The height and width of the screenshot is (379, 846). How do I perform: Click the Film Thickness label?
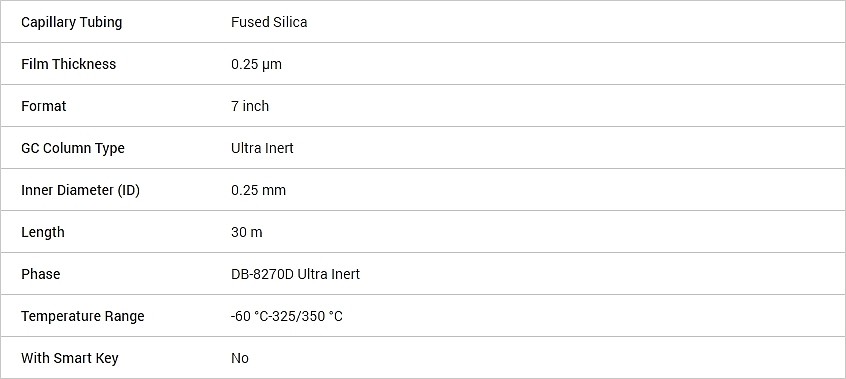69,64
